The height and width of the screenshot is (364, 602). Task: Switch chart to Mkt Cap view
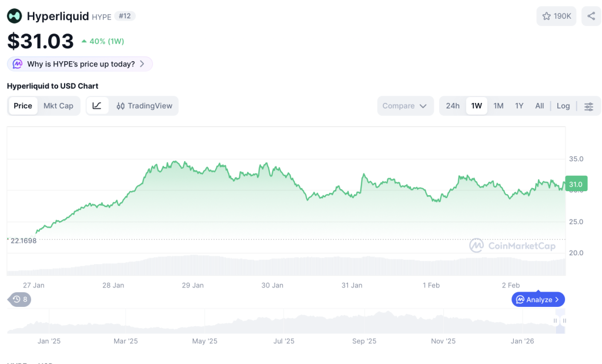58,106
